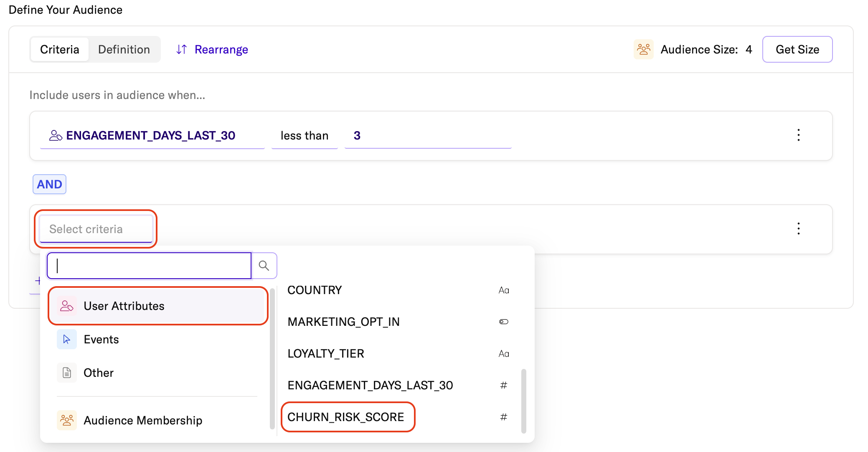Switch to the Criteria tab
This screenshot has height=452, width=868.
[x=59, y=49]
